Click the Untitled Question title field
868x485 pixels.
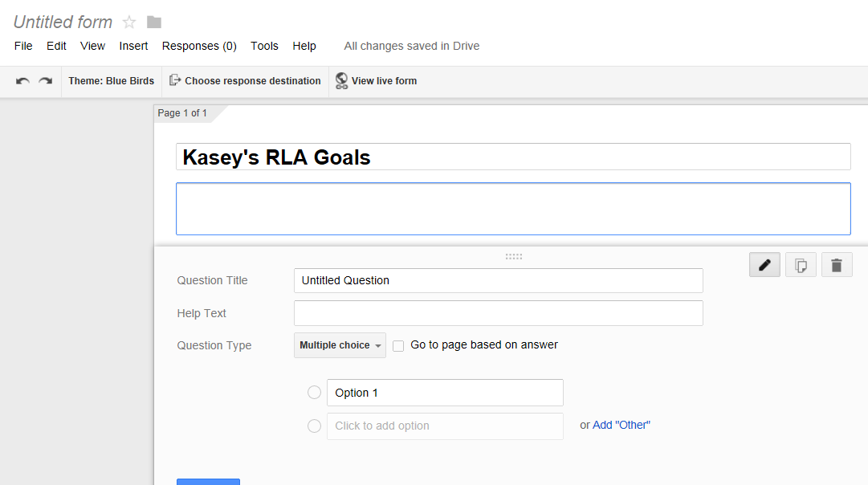[498, 280]
